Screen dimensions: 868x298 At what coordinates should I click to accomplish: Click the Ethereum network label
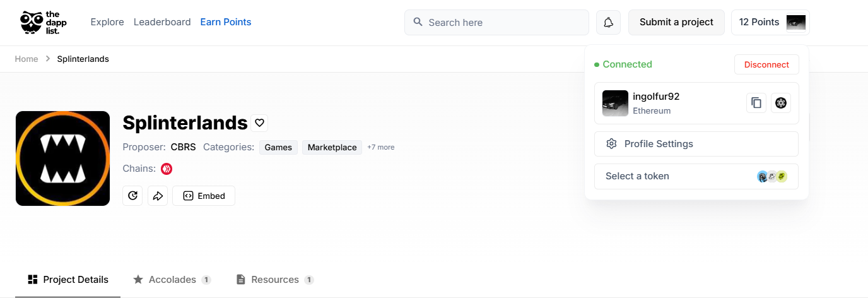point(652,110)
